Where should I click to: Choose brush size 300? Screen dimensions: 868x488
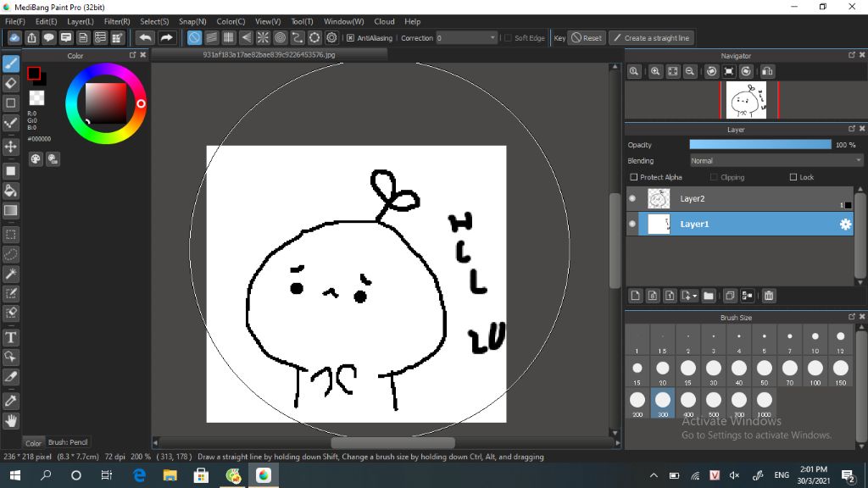tap(663, 403)
